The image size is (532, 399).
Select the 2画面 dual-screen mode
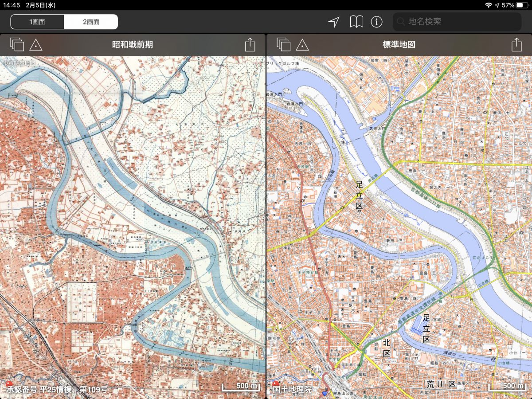(91, 22)
